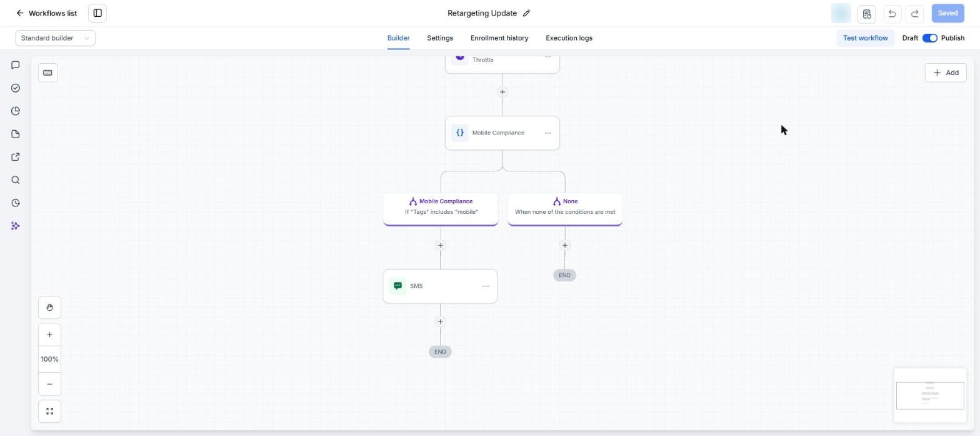Image resolution: width=980 pixels, height=436 pixels.
Task: Open SMS node three-dot menu
Action: coord(486,286)
